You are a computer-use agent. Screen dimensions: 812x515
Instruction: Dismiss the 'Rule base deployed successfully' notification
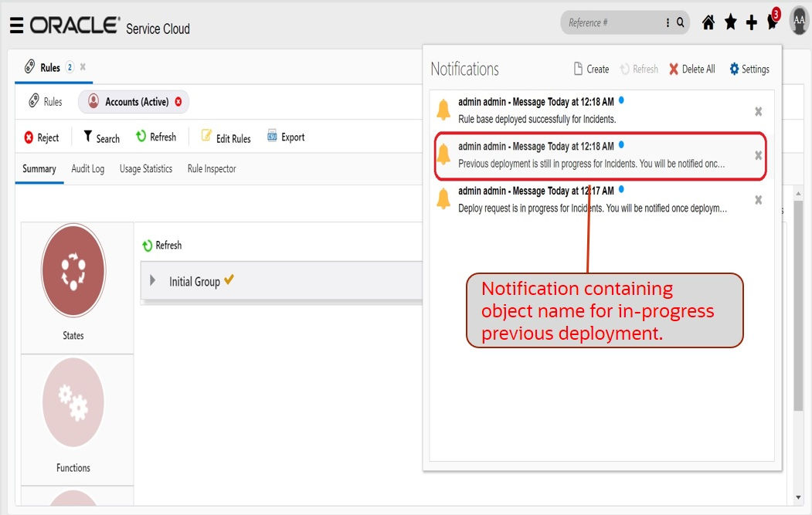tap(759, 111)
